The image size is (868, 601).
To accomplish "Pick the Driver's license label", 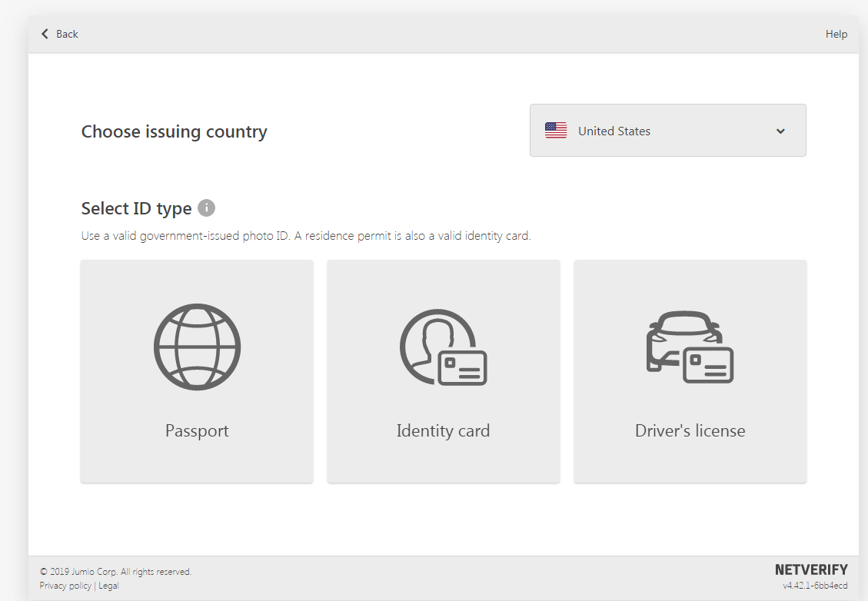I will point(690,430).
